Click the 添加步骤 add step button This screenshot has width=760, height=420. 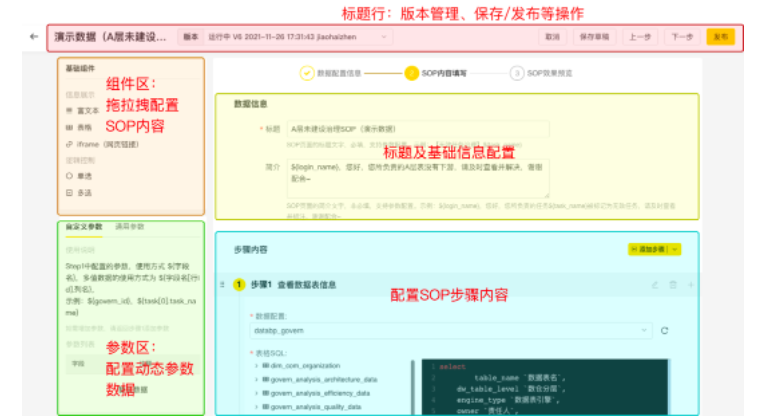click(x=648, y=249)
